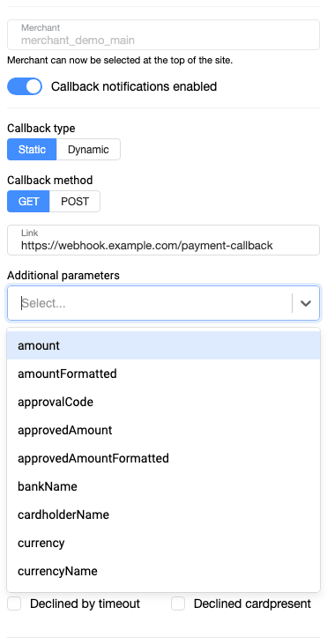Click the Merchant input field

click(164, 35)
